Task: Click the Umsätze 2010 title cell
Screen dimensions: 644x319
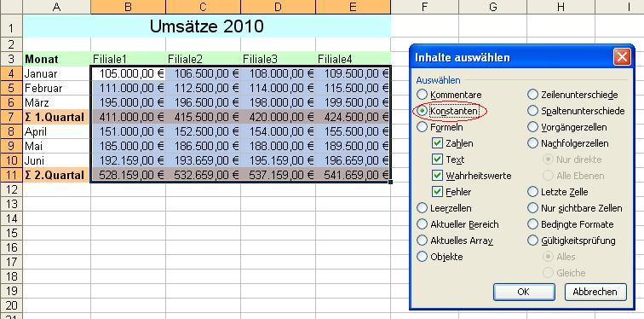Action: click(x=207, y=26)
